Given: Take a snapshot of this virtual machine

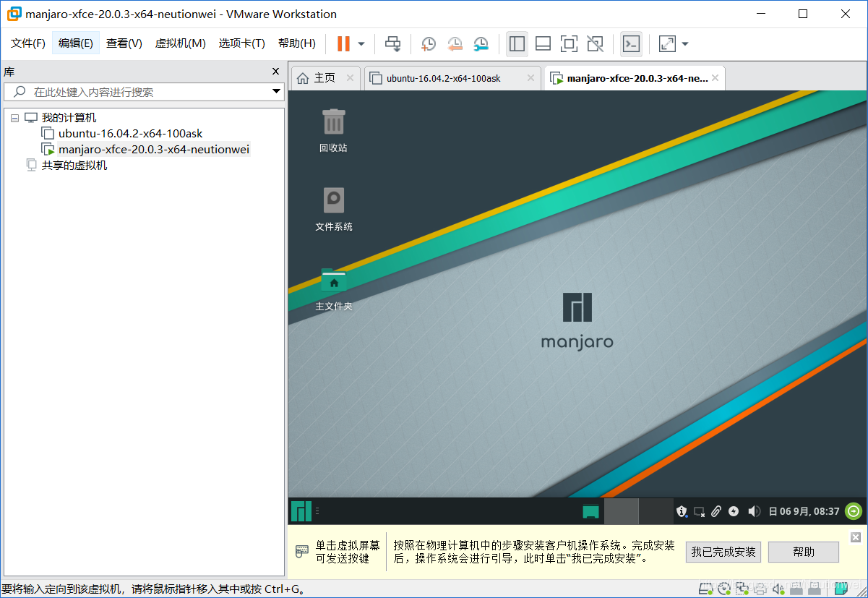Looking at the screenshot, I should [429, 44].
